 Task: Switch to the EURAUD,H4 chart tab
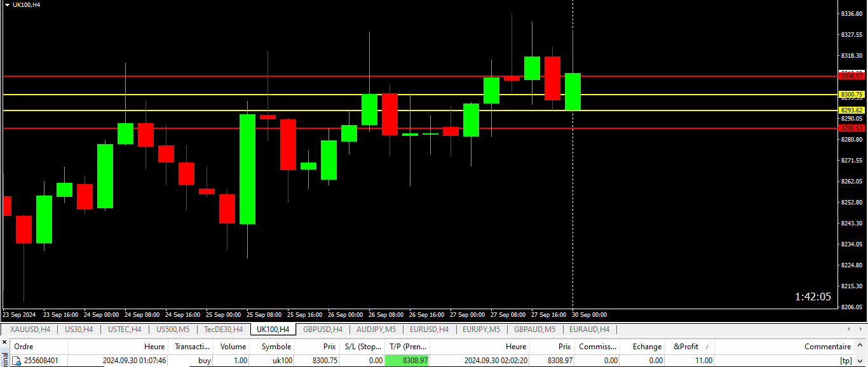click(x=589, y=330)
